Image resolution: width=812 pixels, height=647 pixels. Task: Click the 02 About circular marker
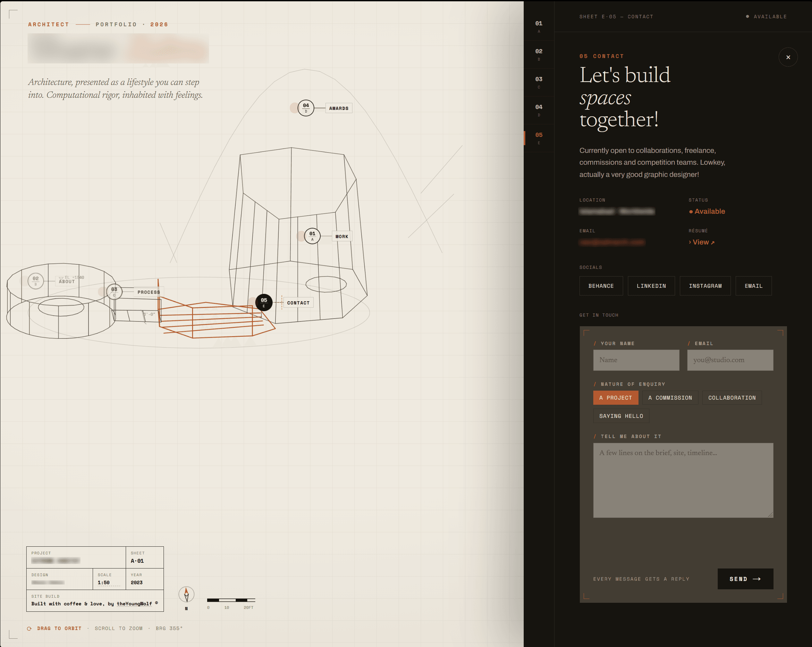pos(36,281)
